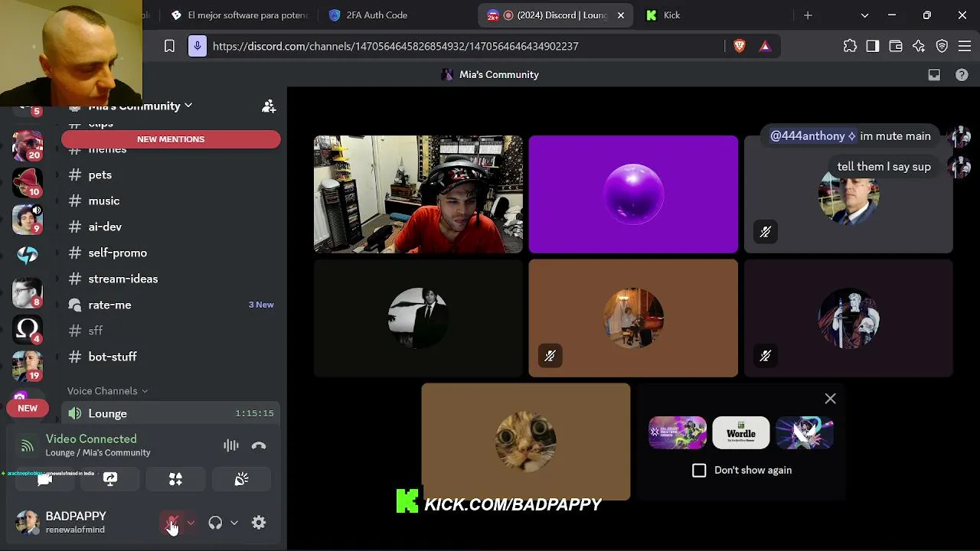
Task: Open the third activity thumbnail beside Wordle
Action: point(805,433)
